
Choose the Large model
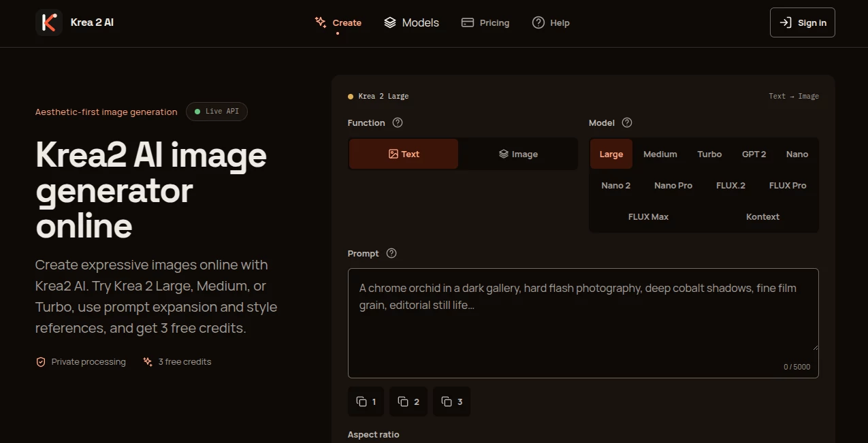611,154
